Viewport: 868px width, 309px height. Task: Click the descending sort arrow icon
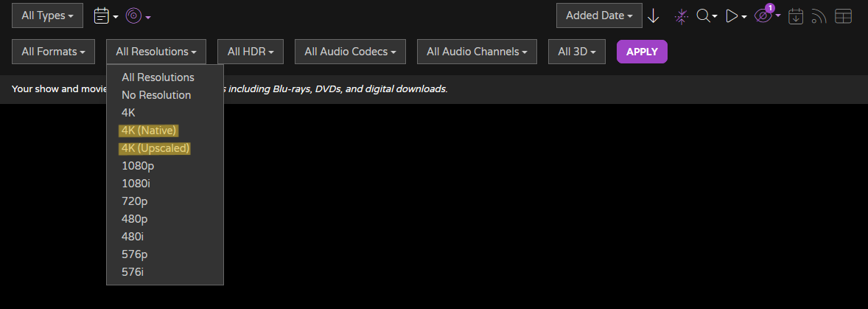click(654, 16)
